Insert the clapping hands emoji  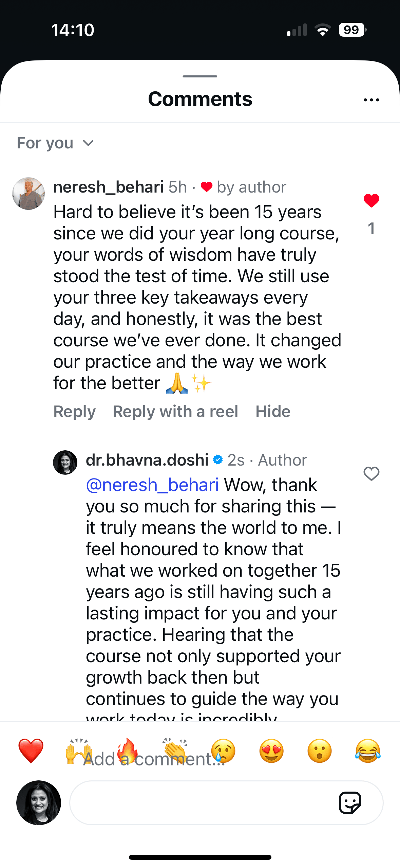[x=175, y=751]
